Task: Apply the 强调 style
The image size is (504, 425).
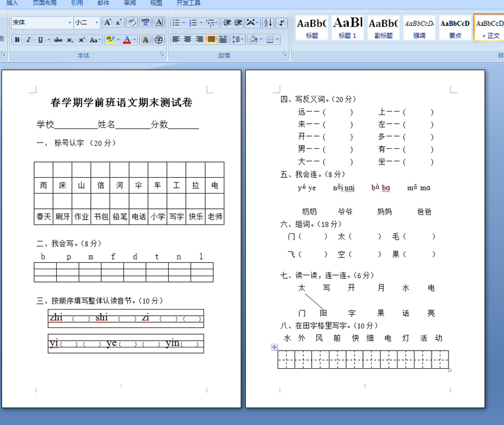Action: pos(419,28)
